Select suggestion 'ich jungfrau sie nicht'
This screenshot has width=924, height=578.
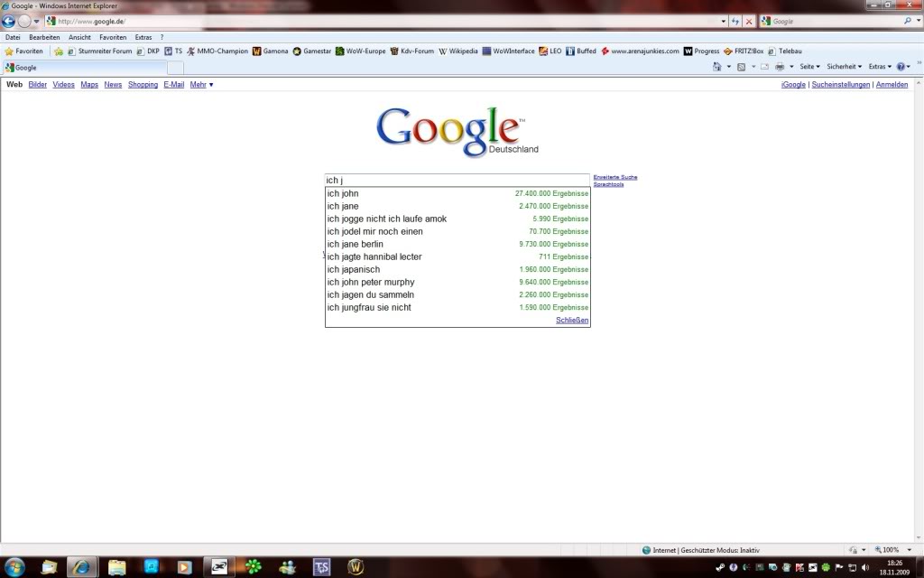(x=457, y=307)
